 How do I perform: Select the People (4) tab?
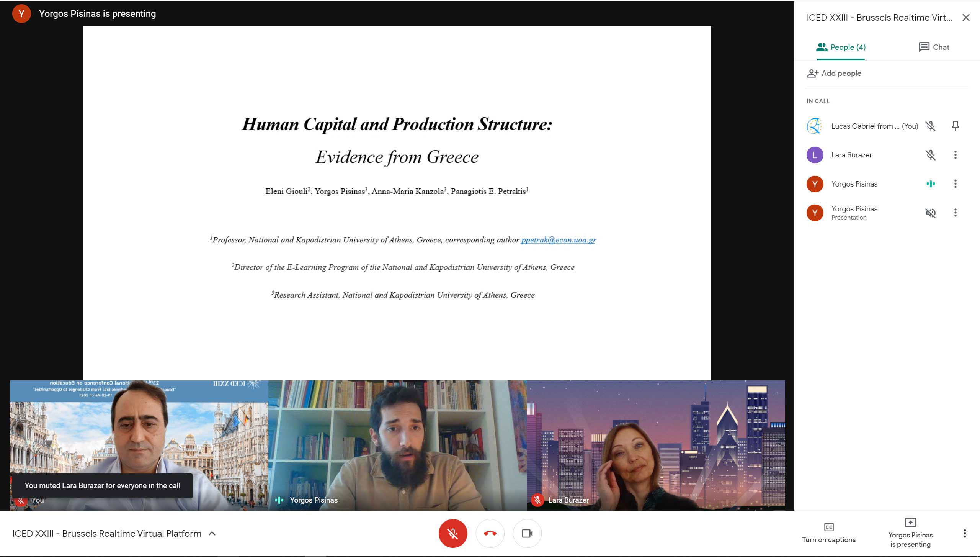pos(841,47)
